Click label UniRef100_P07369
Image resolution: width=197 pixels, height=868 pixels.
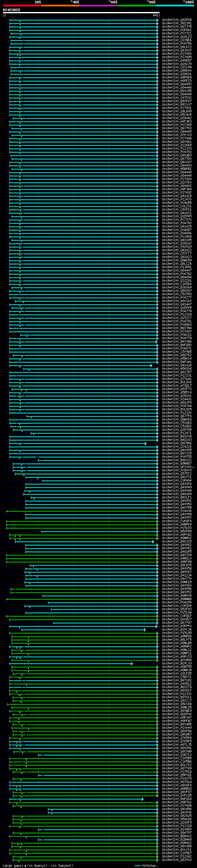pos(177,125)
